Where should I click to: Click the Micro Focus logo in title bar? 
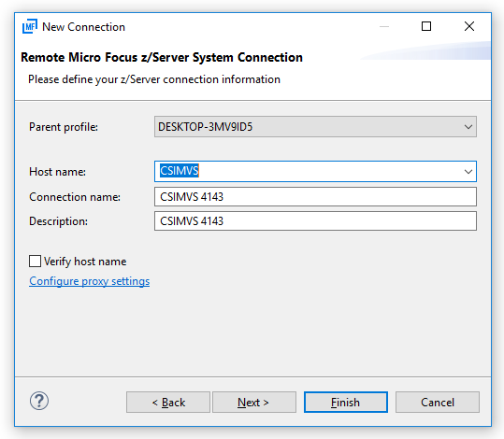30,26
